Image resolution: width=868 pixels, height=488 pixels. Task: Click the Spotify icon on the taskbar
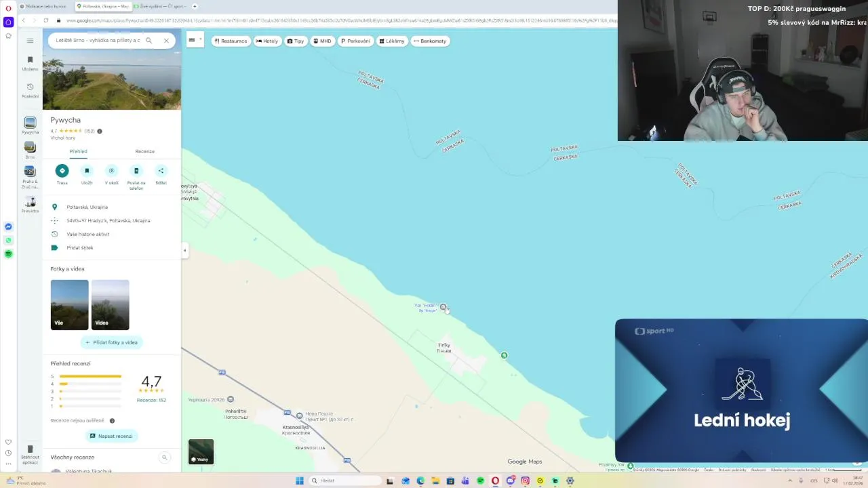point(480,481)
